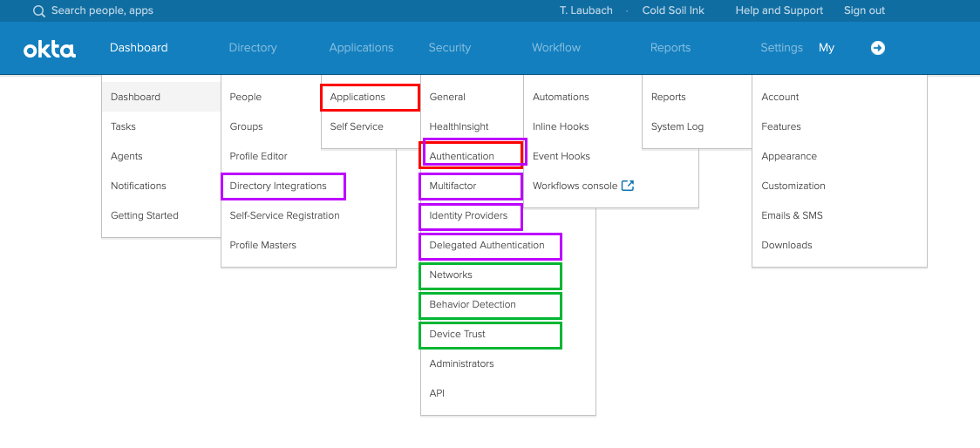Image resolution: width=980 pixels, height=448 pixels.
Task: Choose Identity Providers menu entry
Action: pyautogui.click(x=468, y=215)
